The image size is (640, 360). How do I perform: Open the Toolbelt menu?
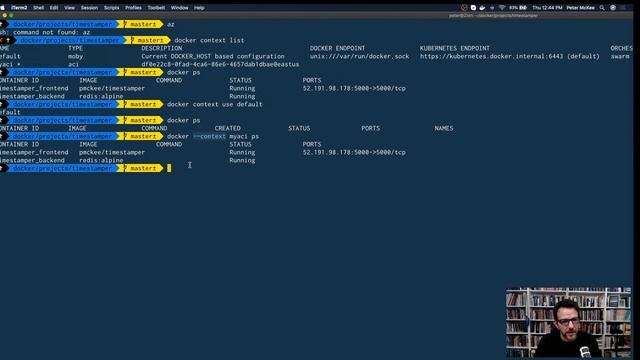pyautogui.click(x=156, y=7)
